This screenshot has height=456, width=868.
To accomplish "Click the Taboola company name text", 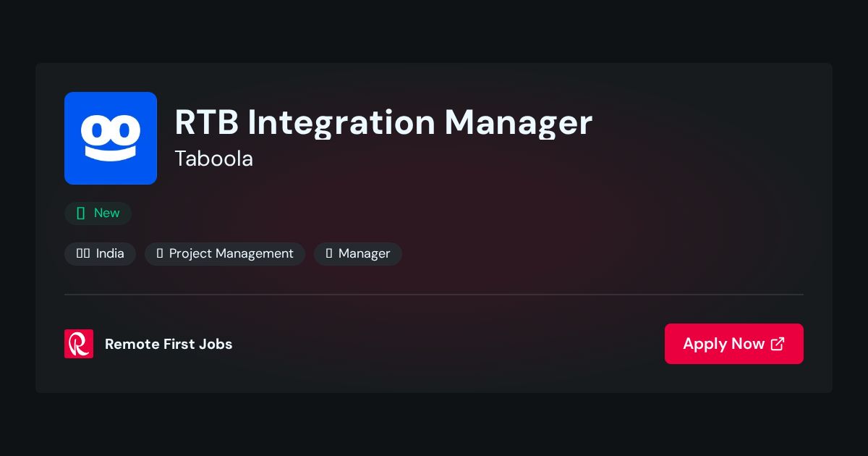I will (x=214, y=159).
